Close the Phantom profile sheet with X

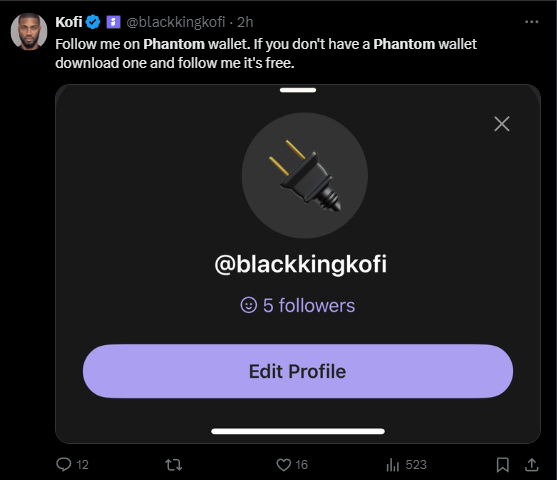(502, 124)
